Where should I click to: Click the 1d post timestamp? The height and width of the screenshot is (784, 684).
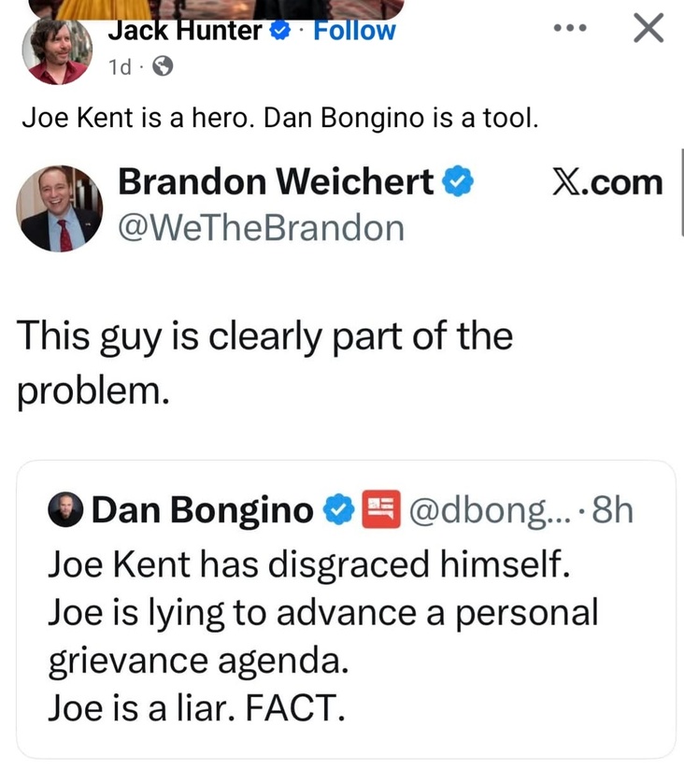pos(120,66)
